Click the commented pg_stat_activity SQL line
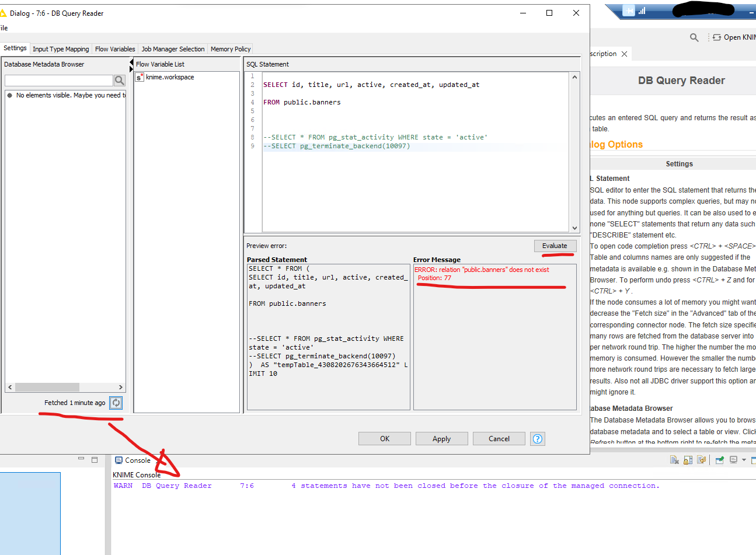 pos(375,137)
